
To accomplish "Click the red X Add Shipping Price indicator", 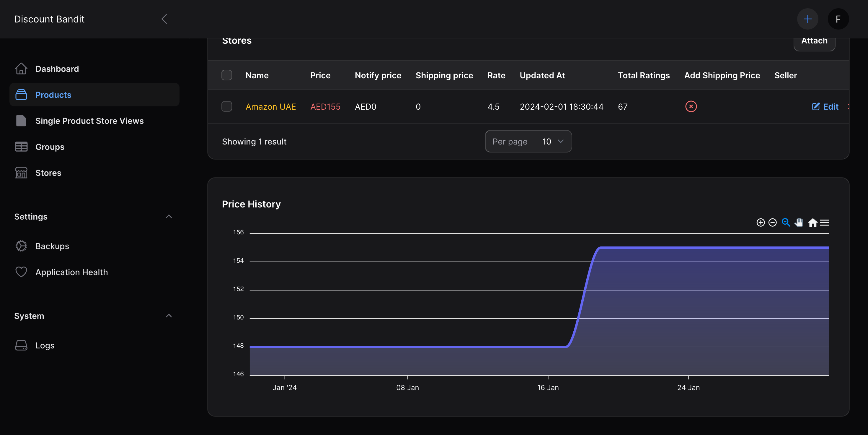I will point(691,106).
